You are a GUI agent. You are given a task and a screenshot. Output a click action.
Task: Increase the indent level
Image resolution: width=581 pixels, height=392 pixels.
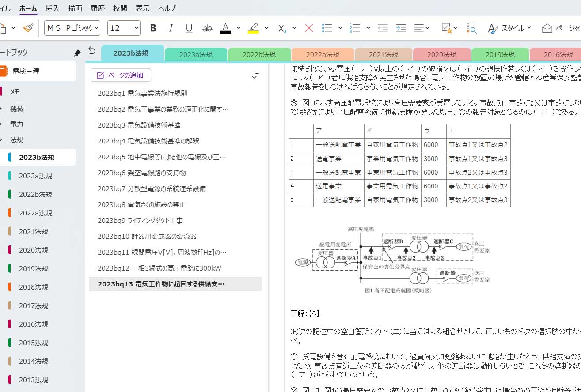tap(401, 28)
